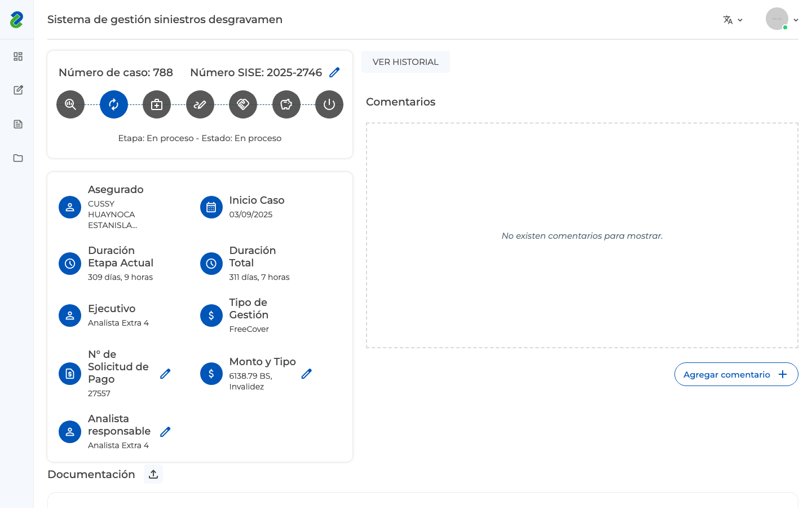This screenshot has height=508, width=812.
Task: Edit the Número SISE pencil icon
Action: (334, 72)
